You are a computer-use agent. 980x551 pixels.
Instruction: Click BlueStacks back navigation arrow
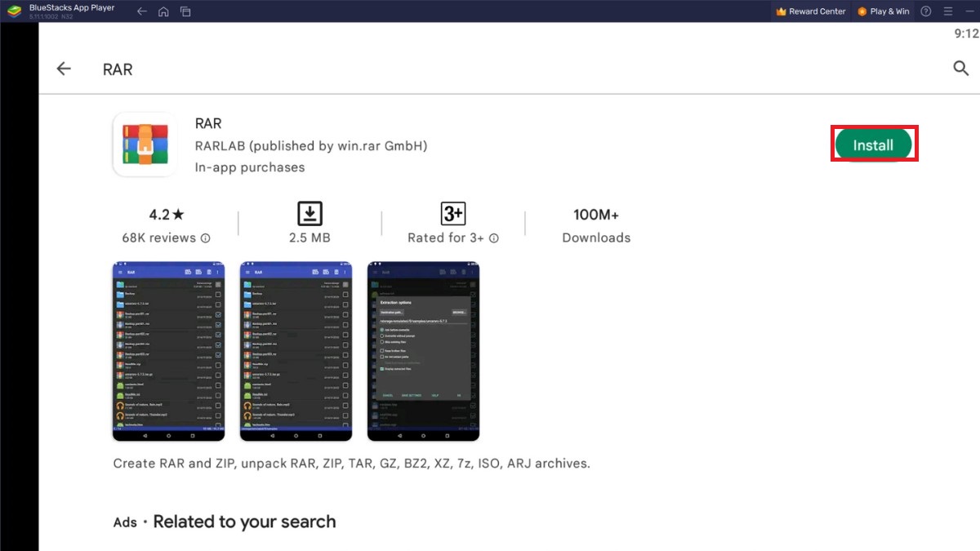click(x=142, y=11)
